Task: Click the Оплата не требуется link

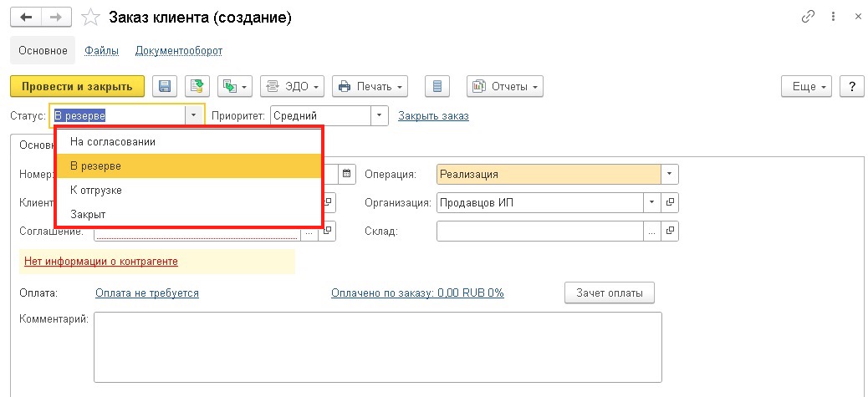Action: pyautogui.click(x=147, y=293)
